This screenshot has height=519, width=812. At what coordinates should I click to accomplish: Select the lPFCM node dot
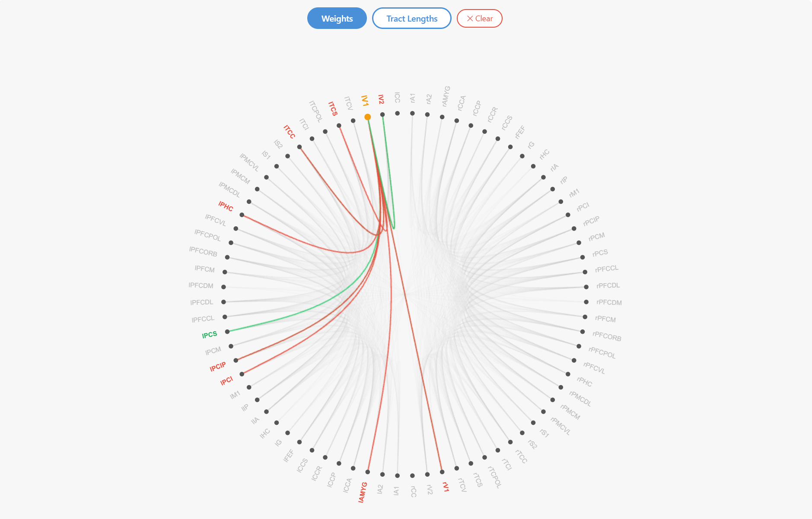[225, 272]
